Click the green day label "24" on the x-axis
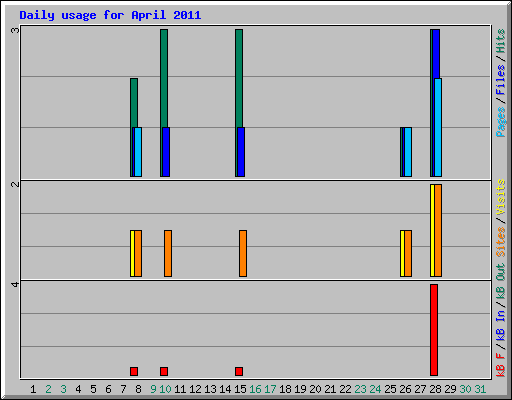The image size is (512, 400). [375, 389]
